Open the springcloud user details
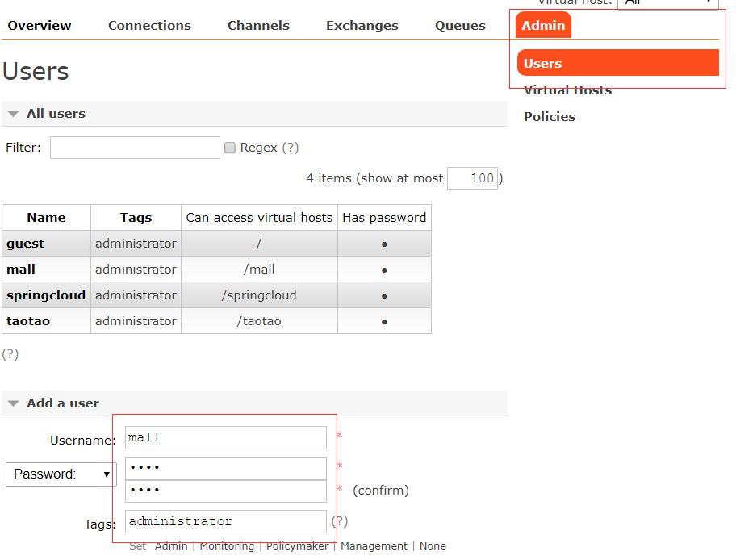 pyautogui.click(x=46, y=295)
